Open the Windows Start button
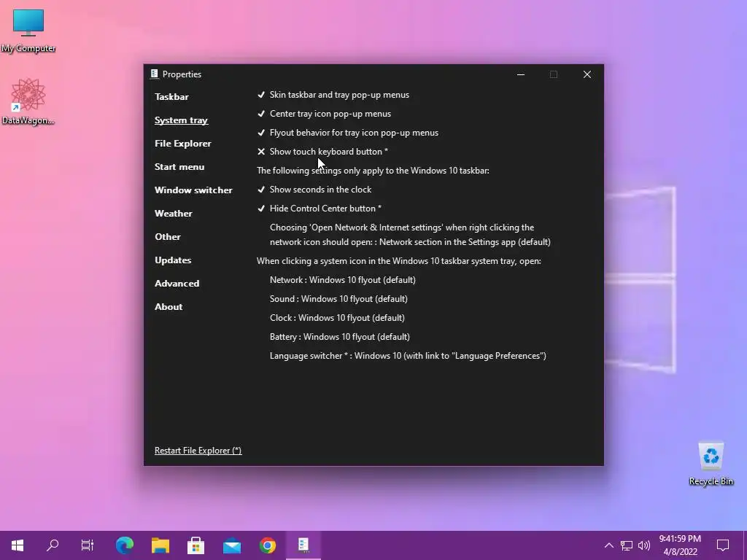 (x=18, y=545)
